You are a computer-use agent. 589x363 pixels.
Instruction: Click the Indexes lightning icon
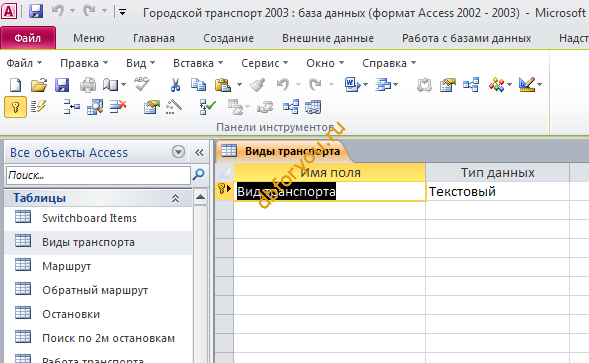38,107
